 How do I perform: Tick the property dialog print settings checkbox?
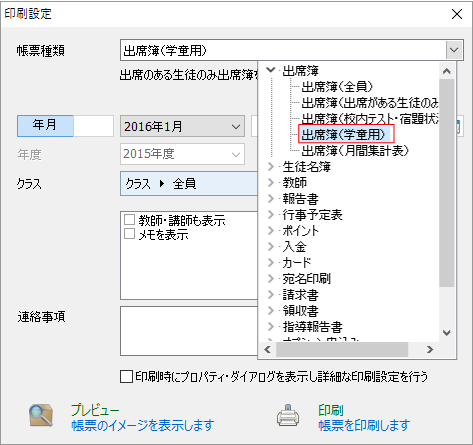coord(126,377)
